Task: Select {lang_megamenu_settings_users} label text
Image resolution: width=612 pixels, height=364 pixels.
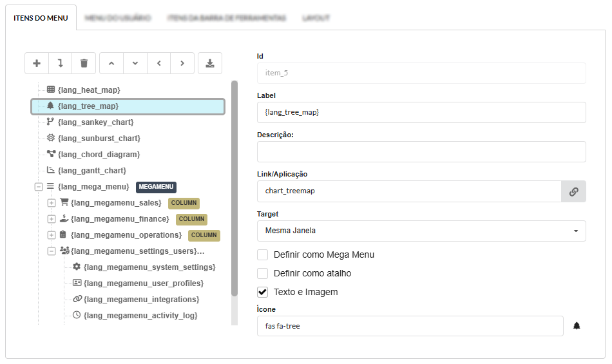Action: point(137,251)
